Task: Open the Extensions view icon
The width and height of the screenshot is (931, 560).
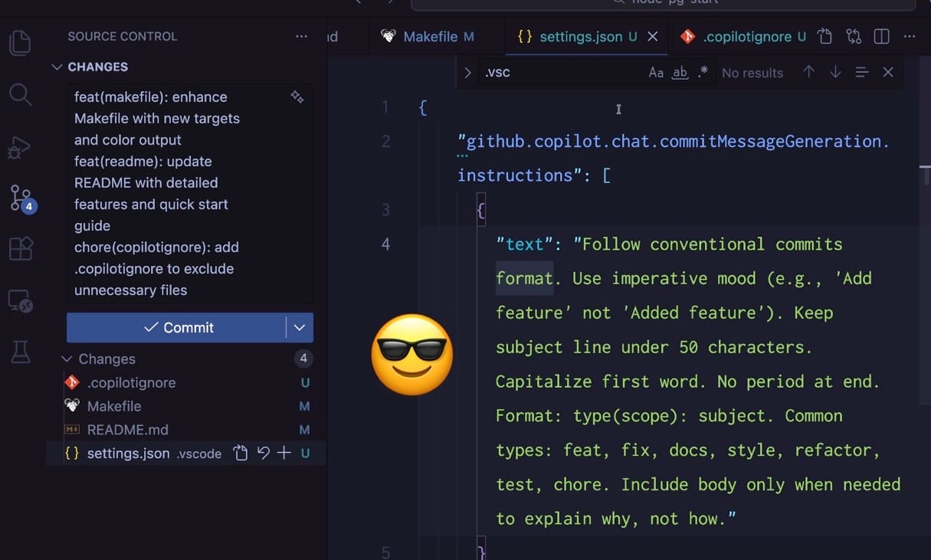Action: pos(21,249)
